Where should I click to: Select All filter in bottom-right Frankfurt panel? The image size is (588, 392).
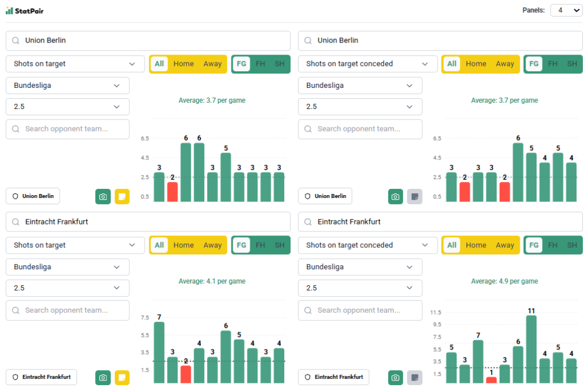coord(452,245)
